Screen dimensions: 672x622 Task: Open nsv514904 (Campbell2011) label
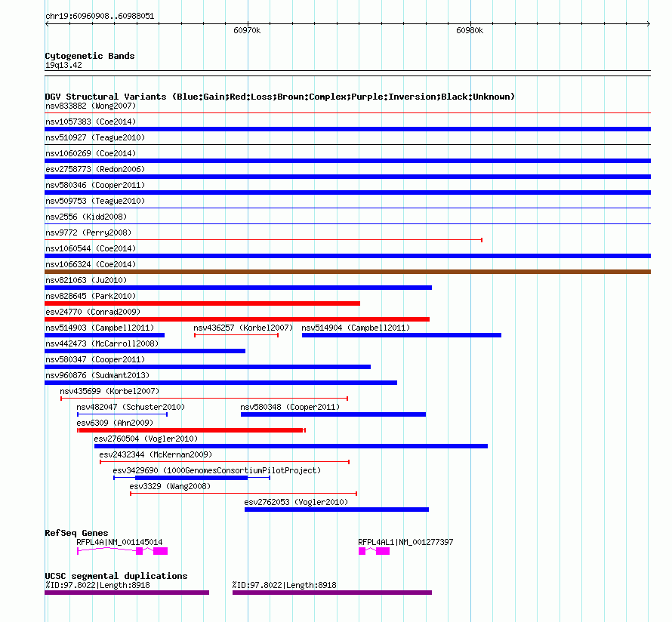coord(356,328)
